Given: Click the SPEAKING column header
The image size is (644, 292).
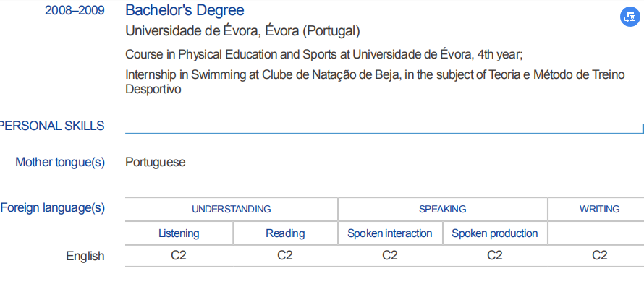Looking at the screenshot, I should (x=442, y=209).
